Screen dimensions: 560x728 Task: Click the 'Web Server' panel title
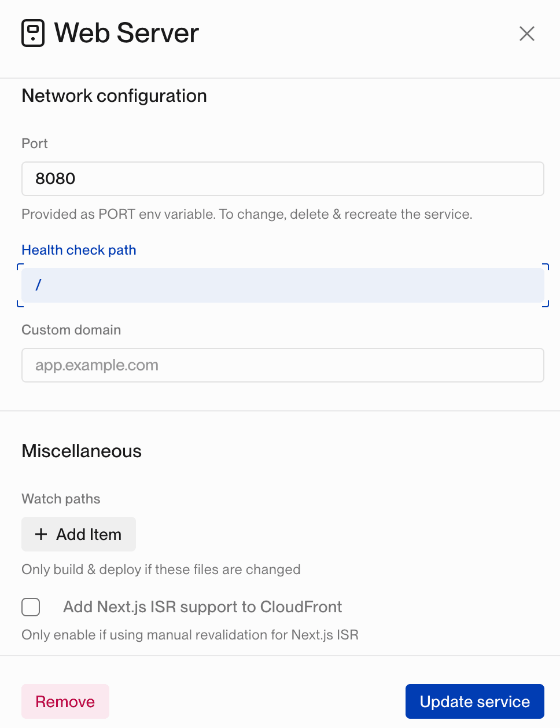[x=127, y=33]
